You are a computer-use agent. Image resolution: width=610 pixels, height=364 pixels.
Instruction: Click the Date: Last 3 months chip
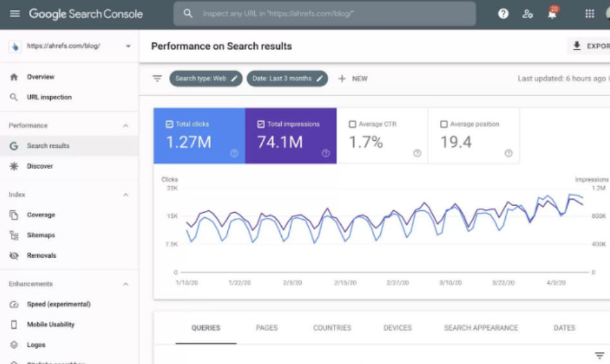point(287,78)
